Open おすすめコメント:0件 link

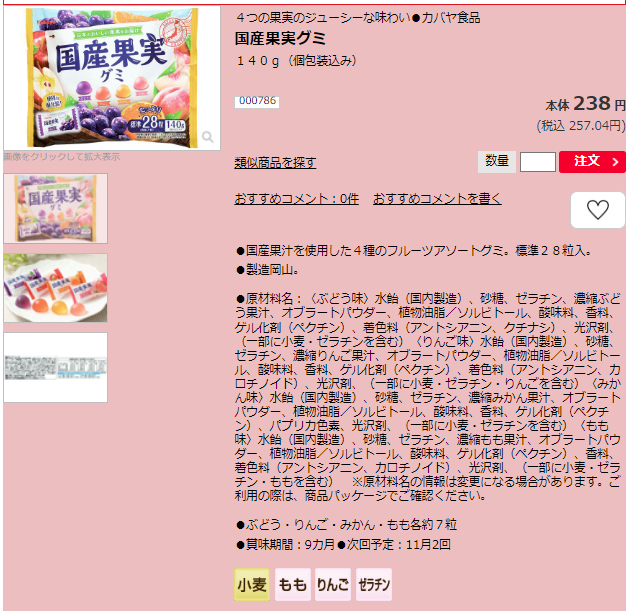(x=297, y=199)
